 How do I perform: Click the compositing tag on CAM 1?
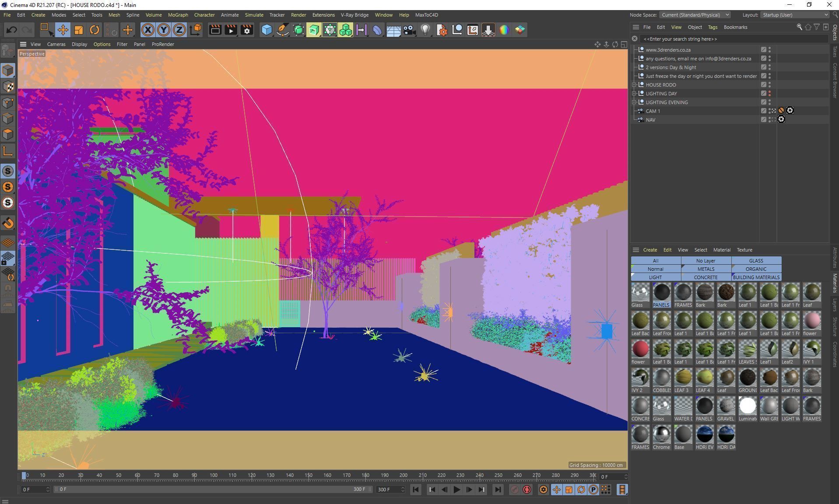tap(781, 111)
